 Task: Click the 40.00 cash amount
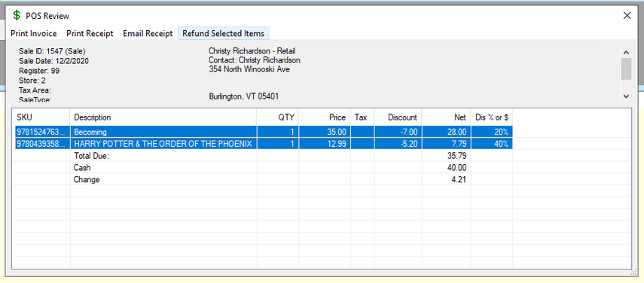pyautogui.click(x=456, y=167)
